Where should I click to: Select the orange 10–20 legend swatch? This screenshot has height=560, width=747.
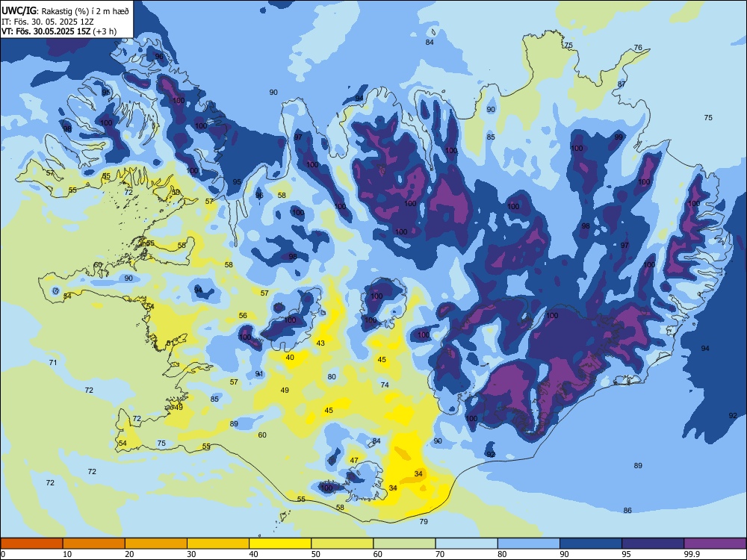pyautogui.click(x=94, y=544)
